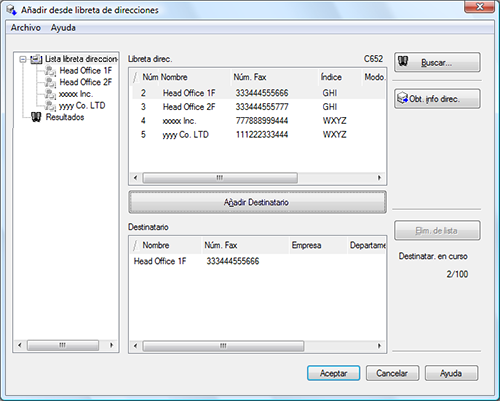Select row 5 yyyy Co. LTD in address book
500x401 pixels.
(258, 135)
